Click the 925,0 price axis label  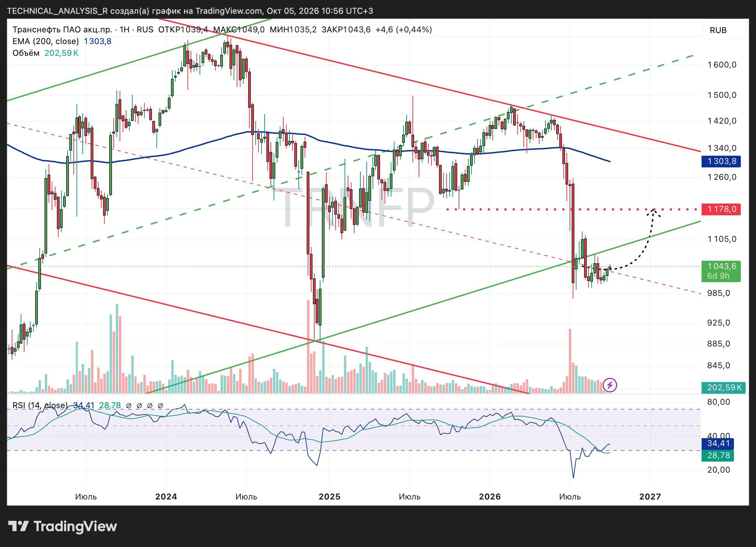[718, 323]
